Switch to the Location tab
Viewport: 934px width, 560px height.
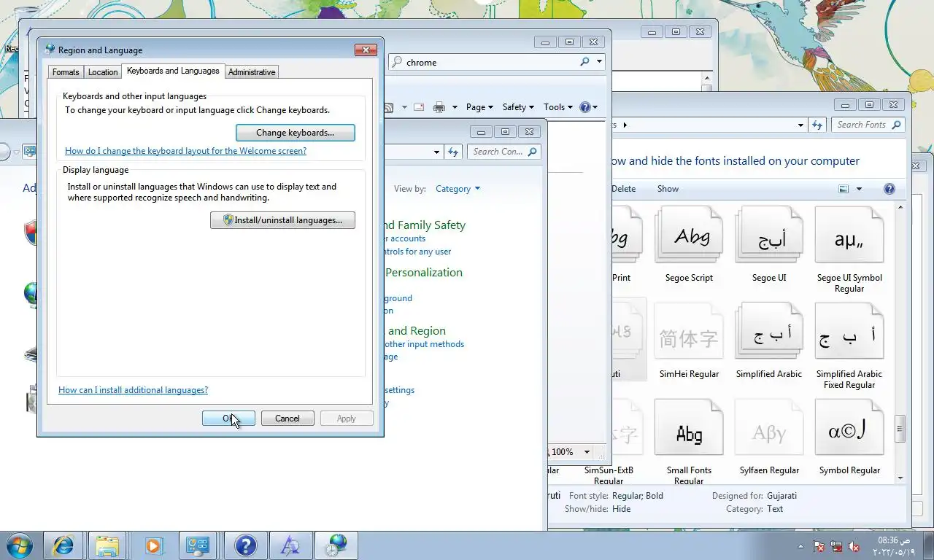point(103,72)
